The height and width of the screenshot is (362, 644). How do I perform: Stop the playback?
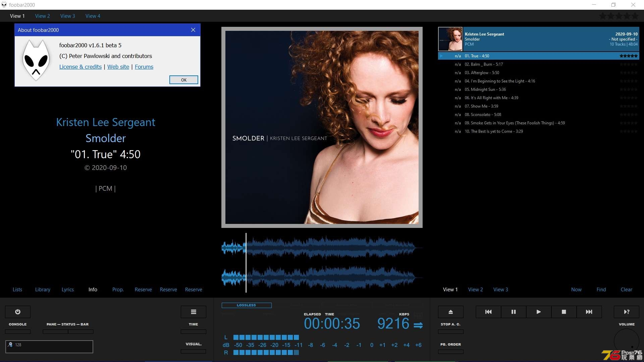coord(564,312)
